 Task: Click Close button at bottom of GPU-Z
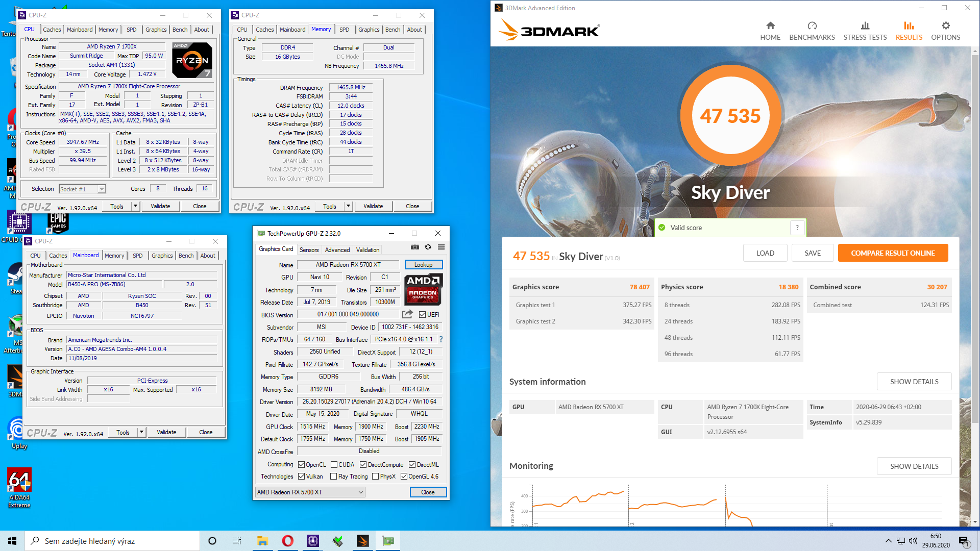(428, 492)
